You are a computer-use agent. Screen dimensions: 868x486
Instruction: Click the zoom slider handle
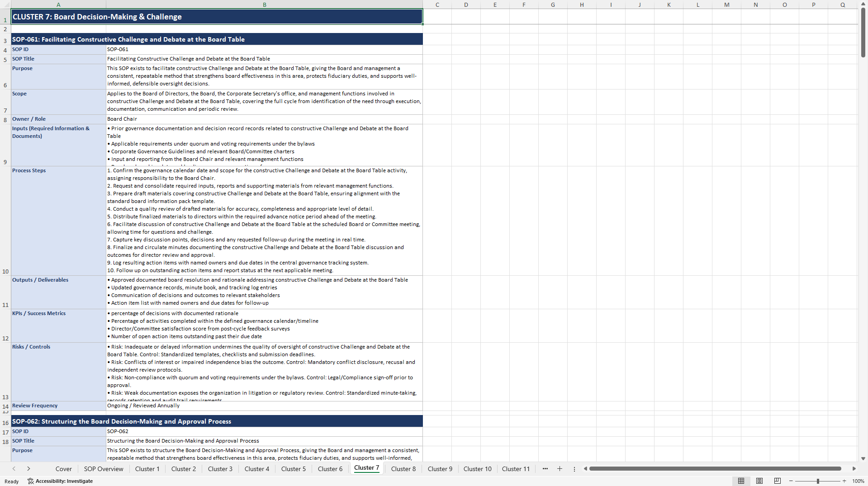[x=818, y=481]
